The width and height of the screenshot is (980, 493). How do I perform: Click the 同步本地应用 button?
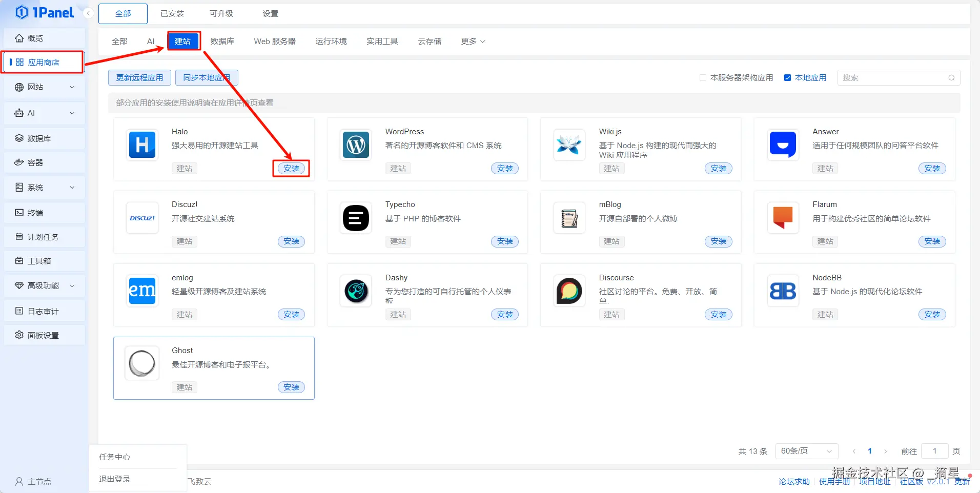coord(207,78)
